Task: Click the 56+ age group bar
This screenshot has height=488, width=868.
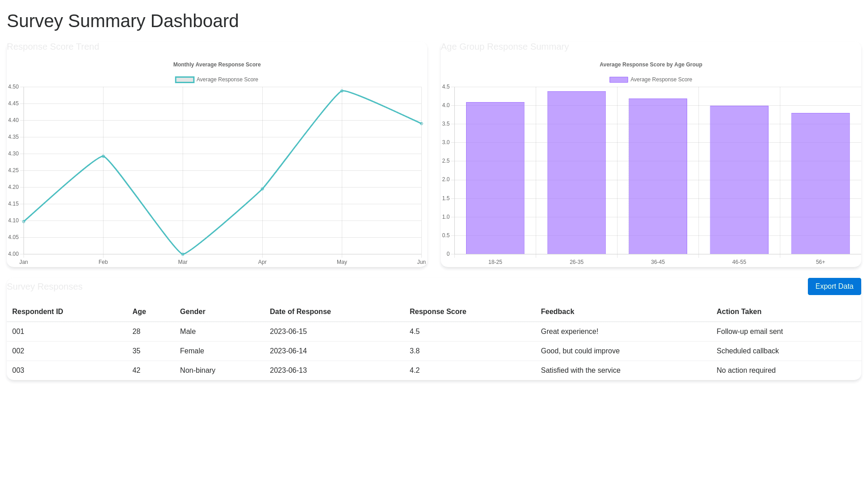Action: point(820,183)
